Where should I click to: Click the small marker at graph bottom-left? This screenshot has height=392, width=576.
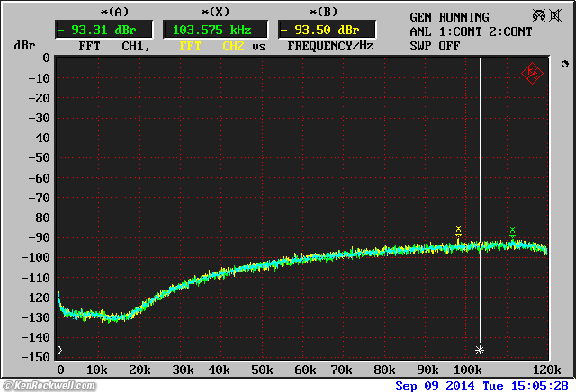click(59, 350)
